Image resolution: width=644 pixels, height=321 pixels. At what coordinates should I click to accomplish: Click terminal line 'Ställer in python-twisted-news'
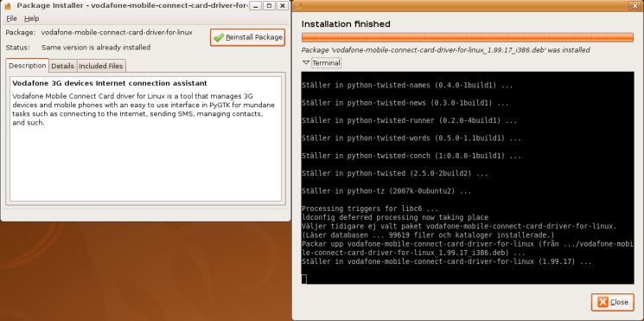coord(405,103)
